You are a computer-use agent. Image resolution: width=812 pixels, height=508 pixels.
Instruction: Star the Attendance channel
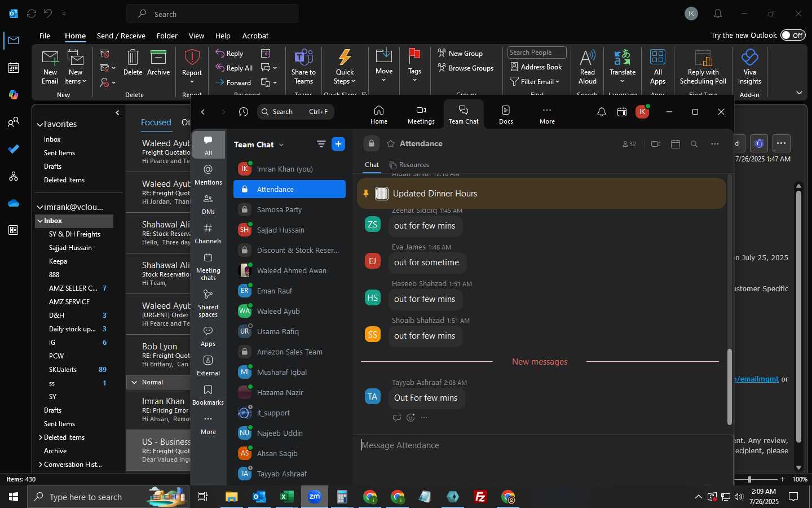click(391, 144)
